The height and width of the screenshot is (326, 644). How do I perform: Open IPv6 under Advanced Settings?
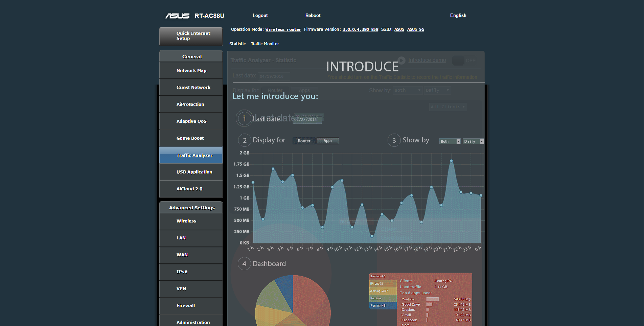[191, 272]
